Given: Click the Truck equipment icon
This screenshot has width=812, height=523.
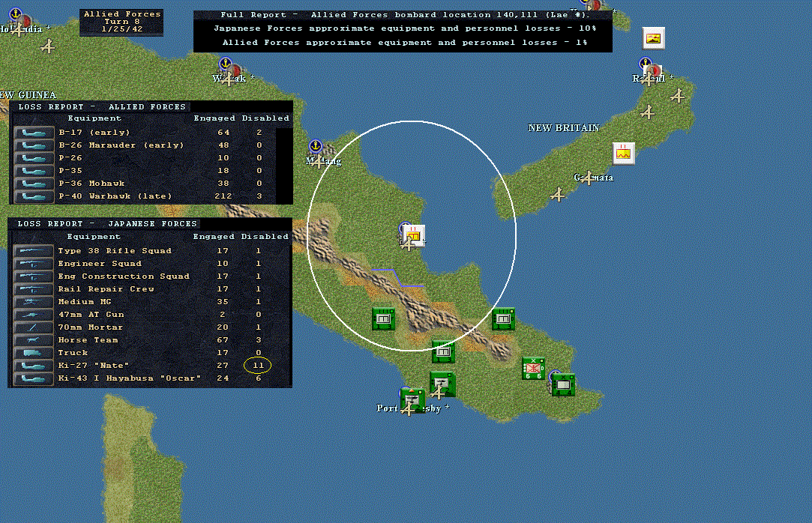Looking at the screenshot, I should tap(33, 353).
